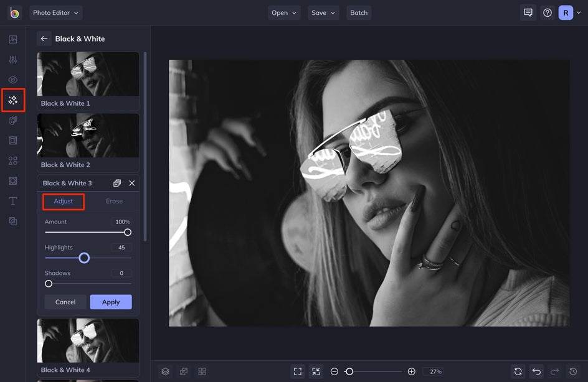Open the Image Manager sidebar icon

12,39
